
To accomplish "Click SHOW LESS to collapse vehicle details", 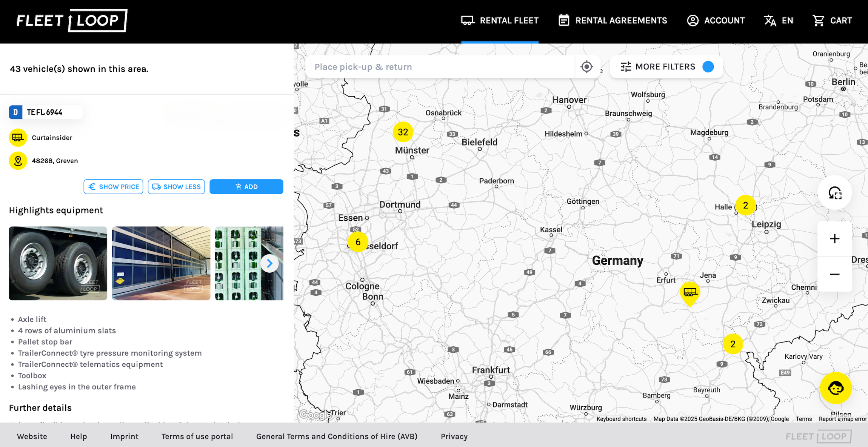I will point(177,186).
